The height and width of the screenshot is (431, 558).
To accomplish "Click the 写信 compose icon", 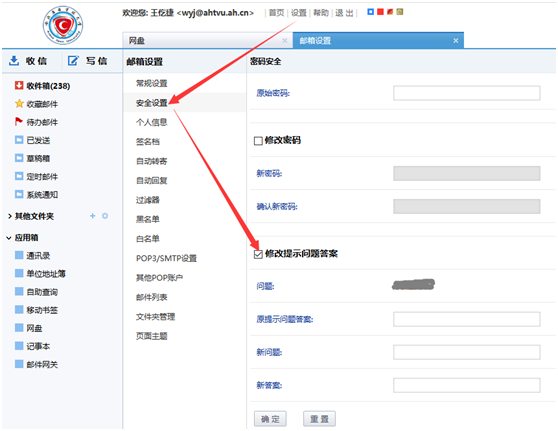I will pos(73,61).
